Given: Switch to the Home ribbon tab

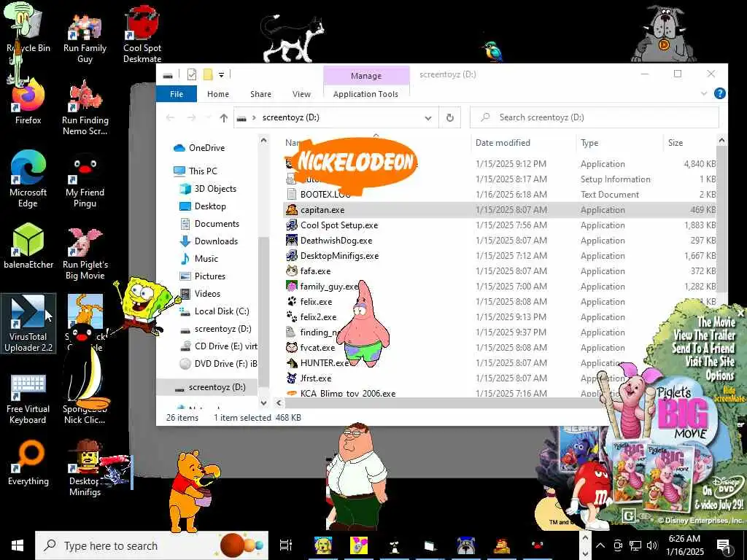Looking at the screenshot, I should click(218, 94).
